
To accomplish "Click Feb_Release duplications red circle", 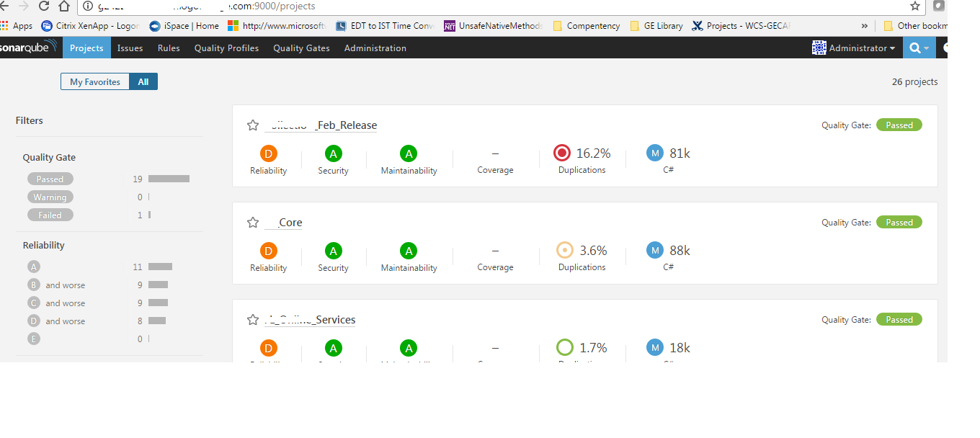I will [x=562, y=153].
